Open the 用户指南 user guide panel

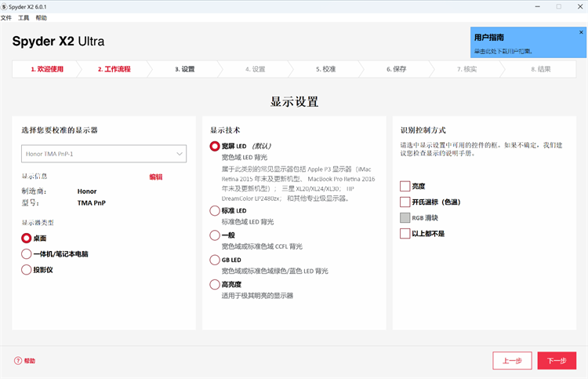[x=528, y=42]
